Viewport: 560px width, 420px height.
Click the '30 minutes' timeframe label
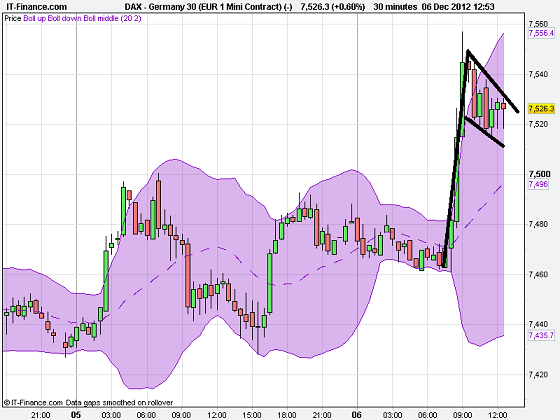click(395, 7)
